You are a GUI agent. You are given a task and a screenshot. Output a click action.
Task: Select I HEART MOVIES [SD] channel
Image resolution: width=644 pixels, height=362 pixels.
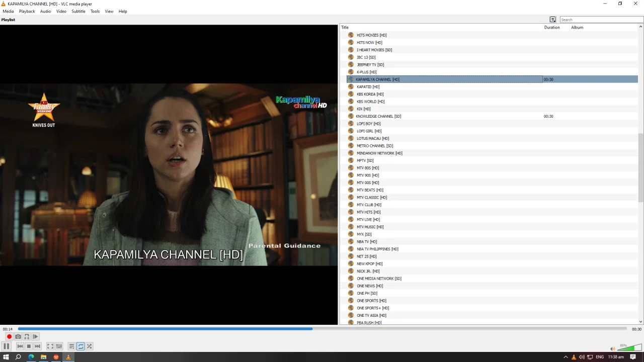pos(374,50)
